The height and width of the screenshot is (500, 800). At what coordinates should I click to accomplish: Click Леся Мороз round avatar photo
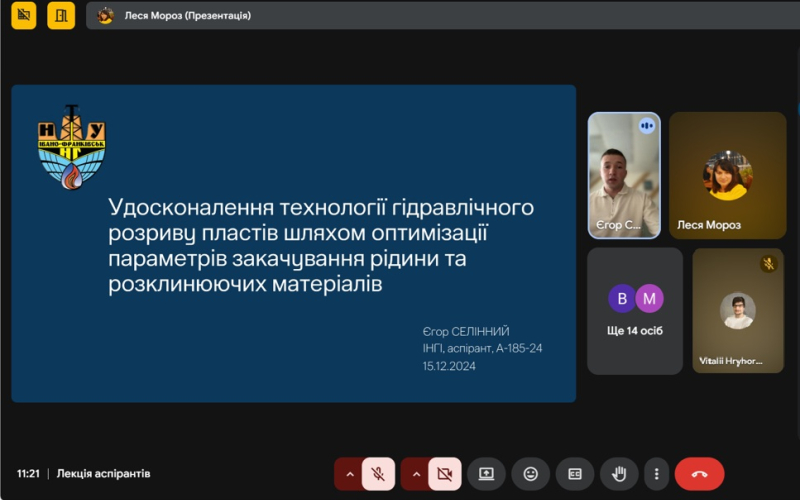tap(728, 176)
